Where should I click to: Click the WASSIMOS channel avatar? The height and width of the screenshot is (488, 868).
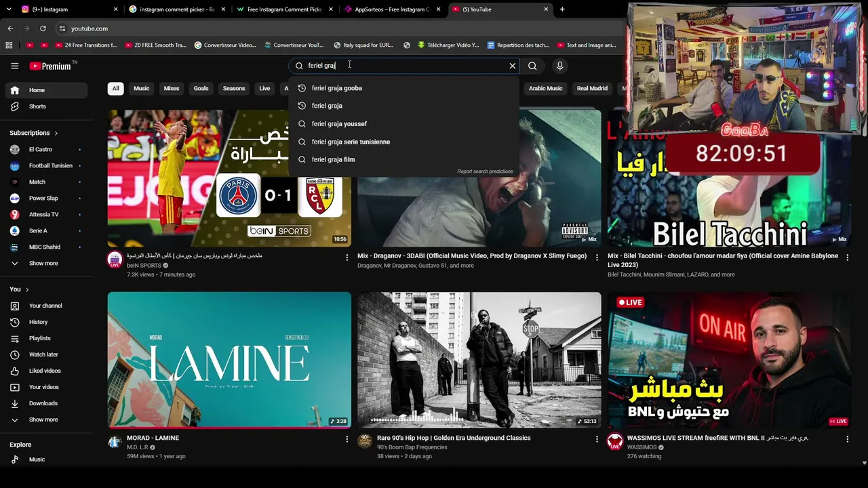click(615, 442)
